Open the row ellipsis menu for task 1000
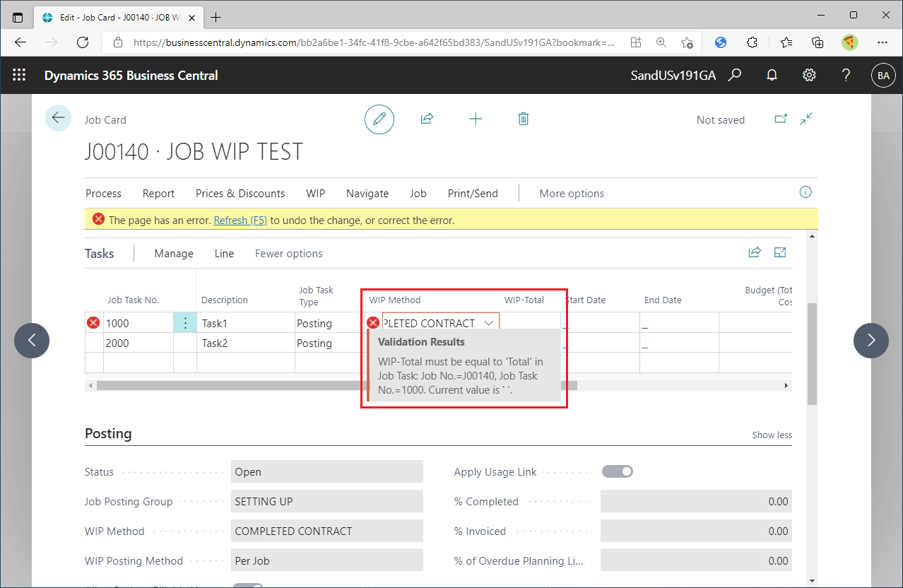903x588 pixels. (x=185, y=322)
